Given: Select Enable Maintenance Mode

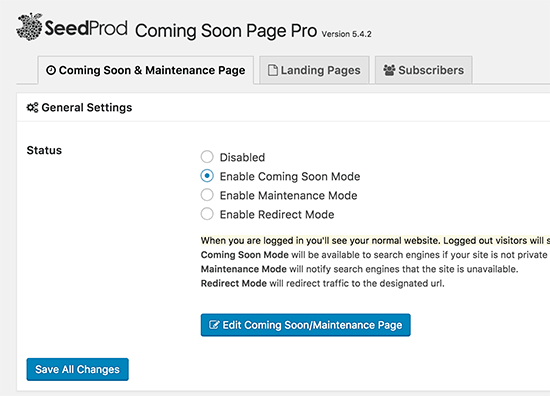Looking at the screenshot, I should [x=207, y=195].
